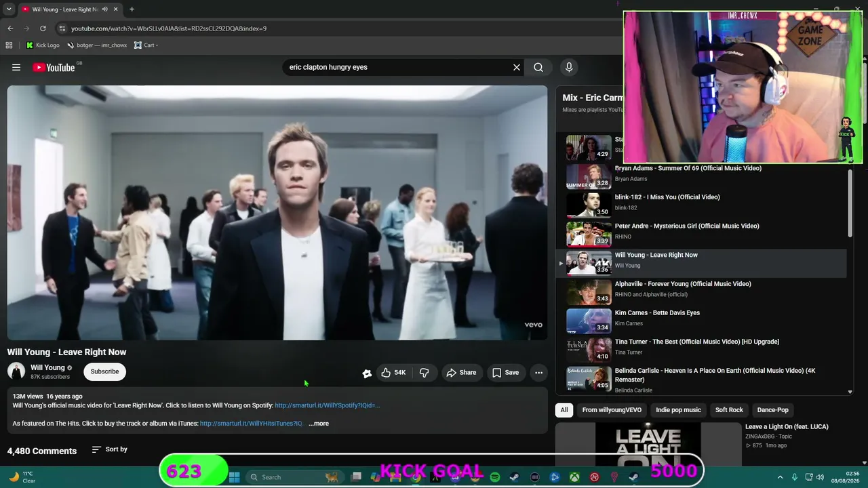Open the Xbox app from the taskbar
The height and width of the screenshot is (488, 868).
pyautogui.click(x=574, y=477)
